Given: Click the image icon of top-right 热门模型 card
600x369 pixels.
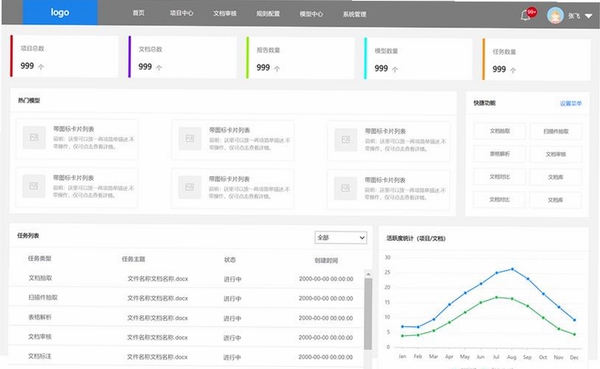Looking at the screenshot, I should click(x=346, y=140).
